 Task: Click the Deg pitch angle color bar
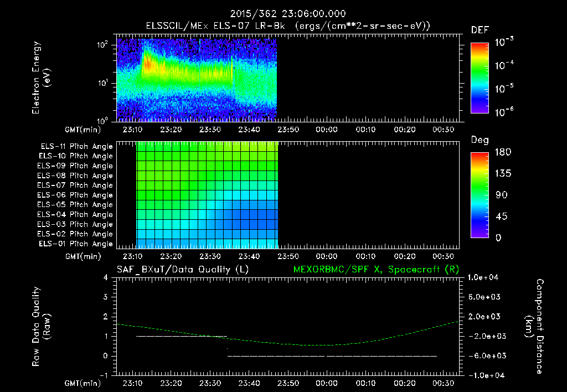[x=480, y=195]
